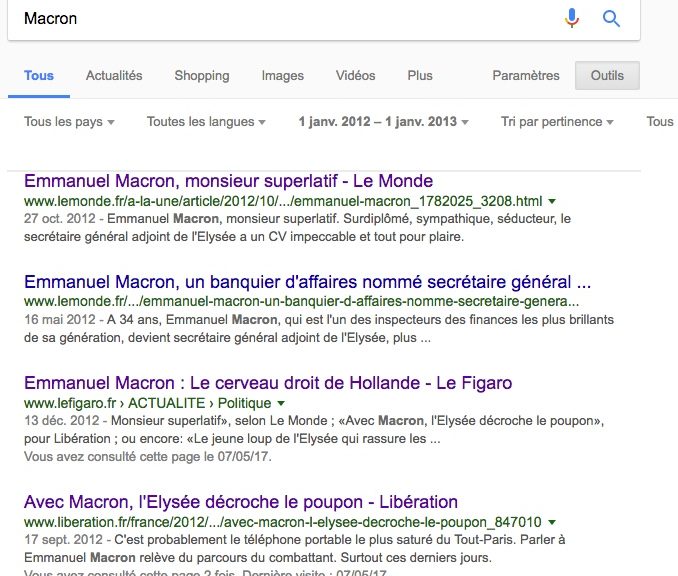
Task: Click the arrow beside first Le Monde URL
Action: point(552,201)
